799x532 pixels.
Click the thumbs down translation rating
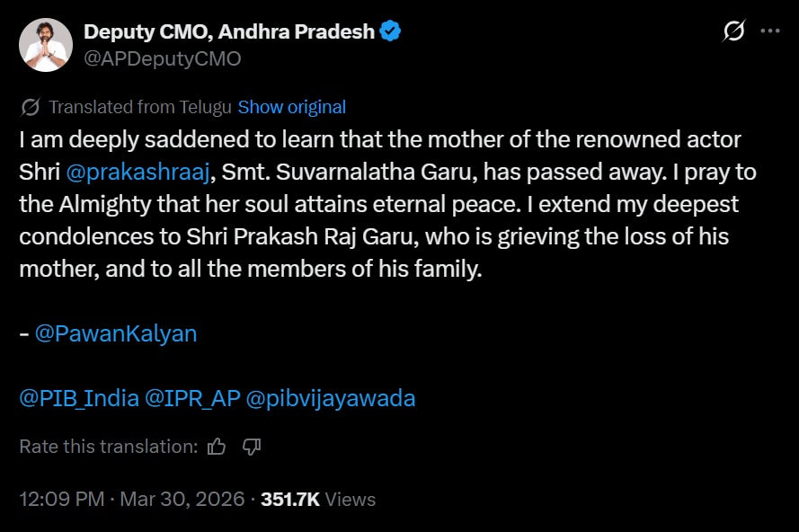point(252,447)
